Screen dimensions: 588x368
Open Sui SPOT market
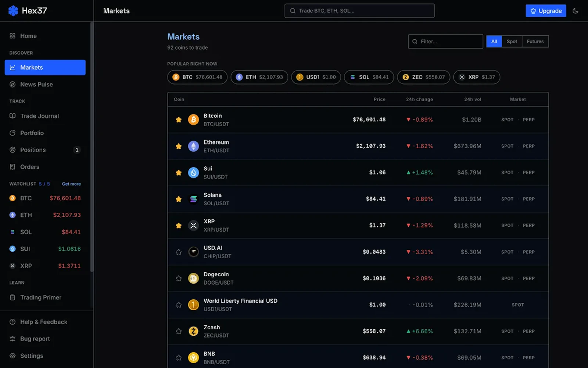point(507,173)
